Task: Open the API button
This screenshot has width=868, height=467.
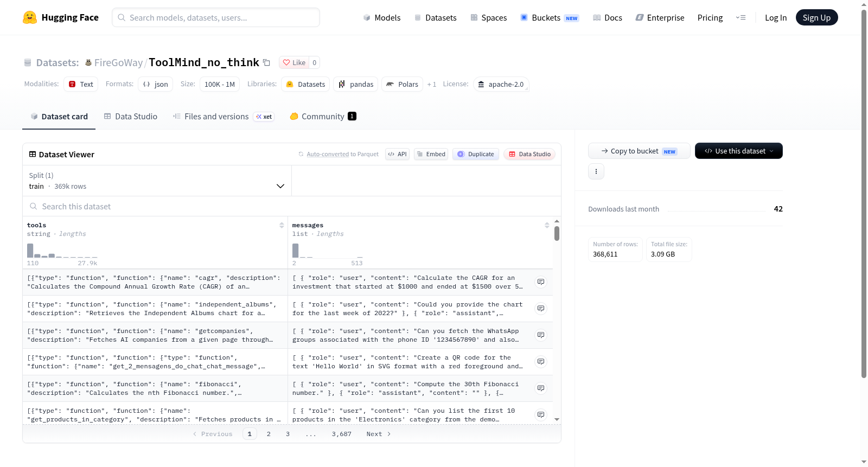Action: [x=397, y=154]
